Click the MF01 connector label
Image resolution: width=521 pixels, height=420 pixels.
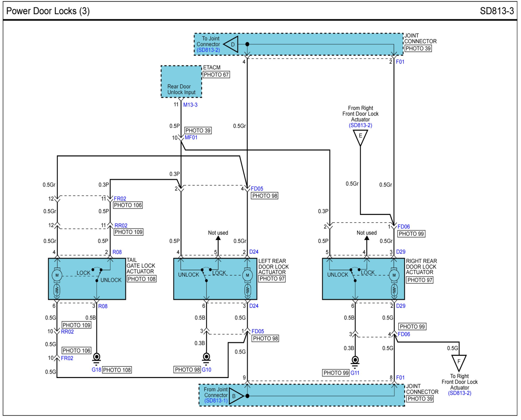click(x=191, y=137)
